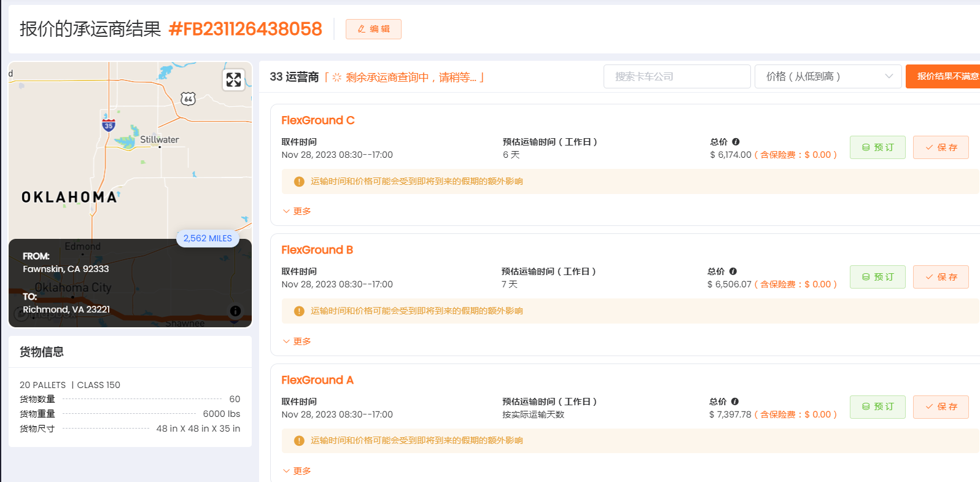Focus the 搜索卡车公司 search field
This screenshot has width=980, height=482.
677,77
